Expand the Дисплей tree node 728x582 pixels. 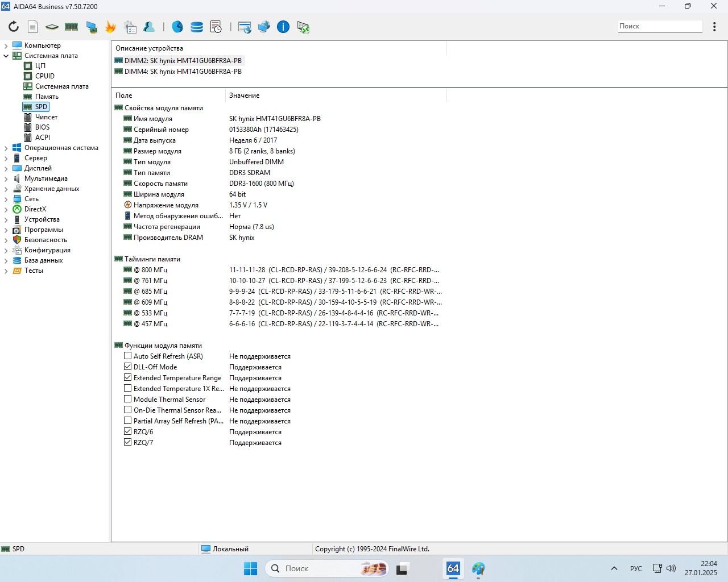point(6,168)
